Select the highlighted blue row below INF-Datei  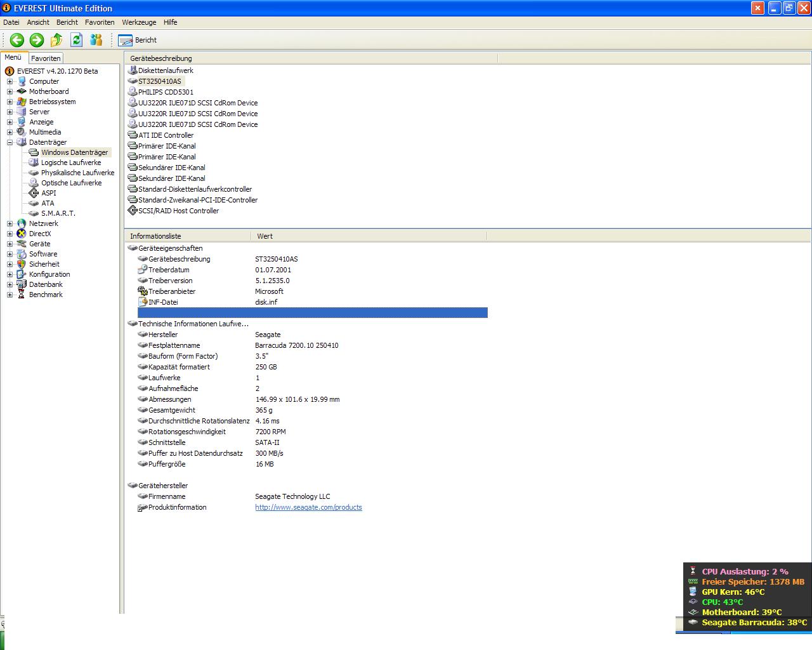click(312, 312)
